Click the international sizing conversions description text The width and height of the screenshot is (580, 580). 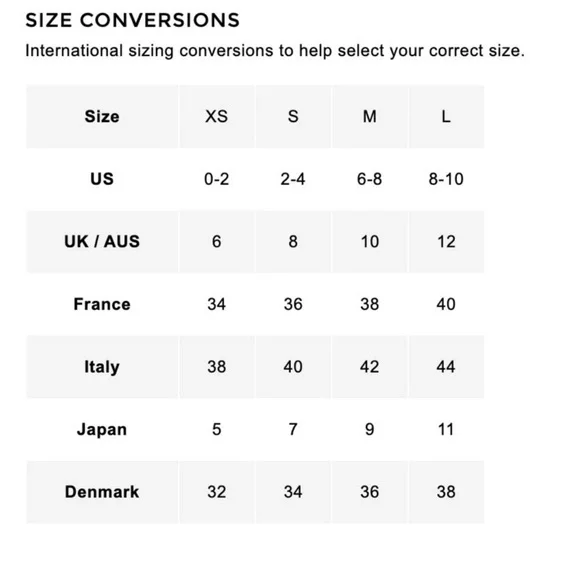[275, 51]
